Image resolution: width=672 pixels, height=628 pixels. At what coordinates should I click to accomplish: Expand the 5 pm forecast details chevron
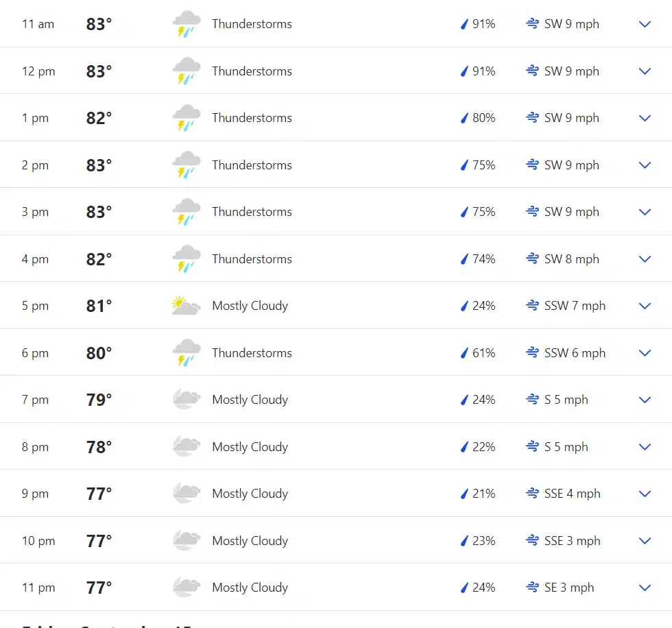pyautogui.click(x=645, y=306)
